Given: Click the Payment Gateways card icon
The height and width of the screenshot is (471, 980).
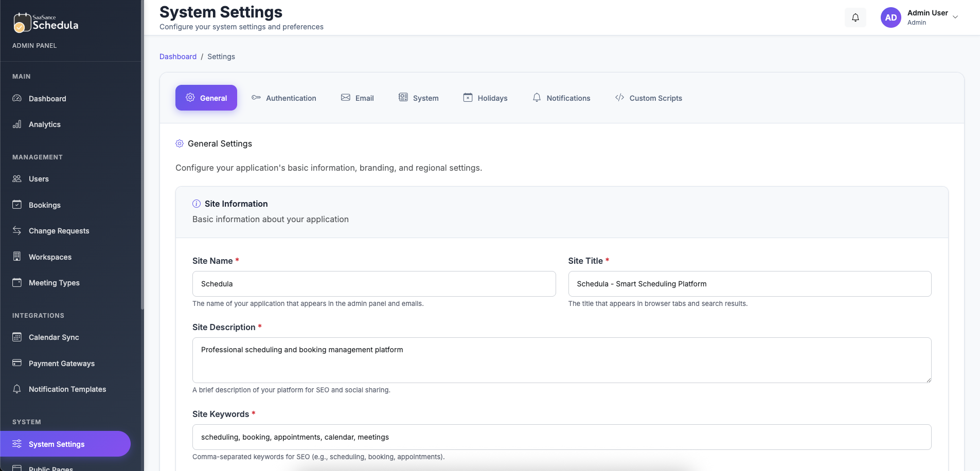Looking at the screenshot, I should click(17, 364).
